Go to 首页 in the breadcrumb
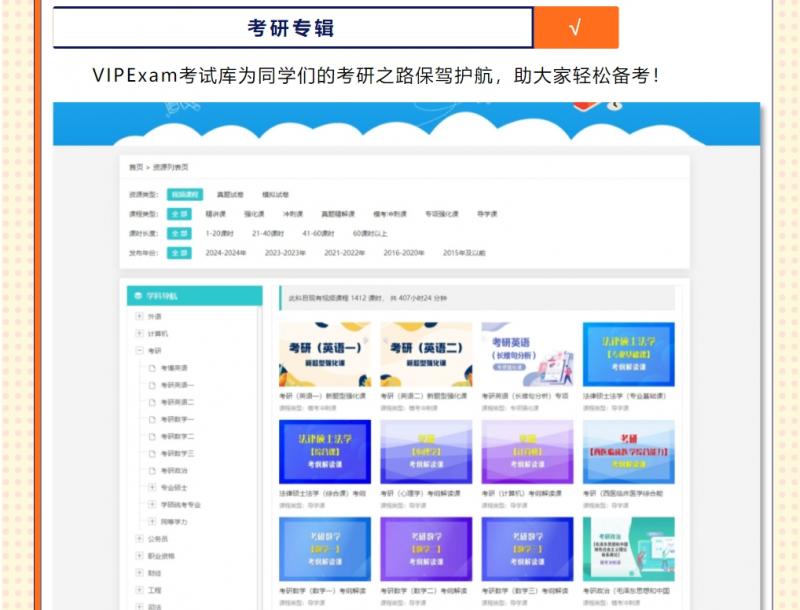Viewport: 800px width, 610px height. point(136,167)
